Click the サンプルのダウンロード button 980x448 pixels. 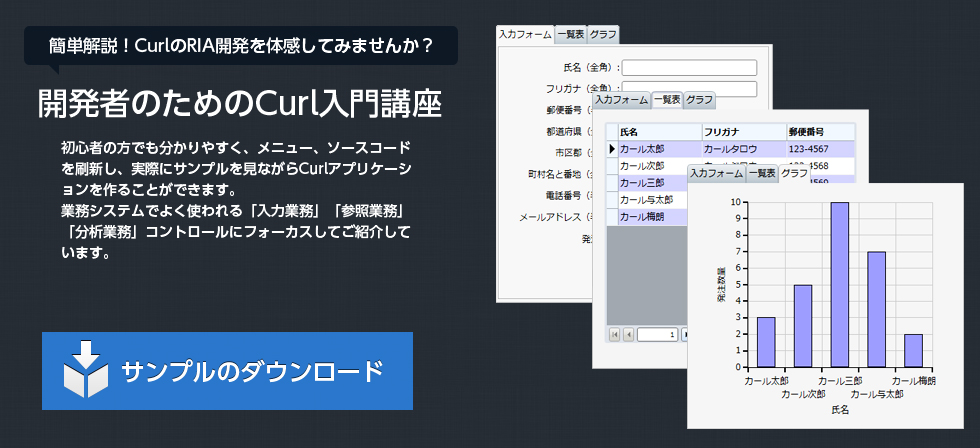(227, 371)
